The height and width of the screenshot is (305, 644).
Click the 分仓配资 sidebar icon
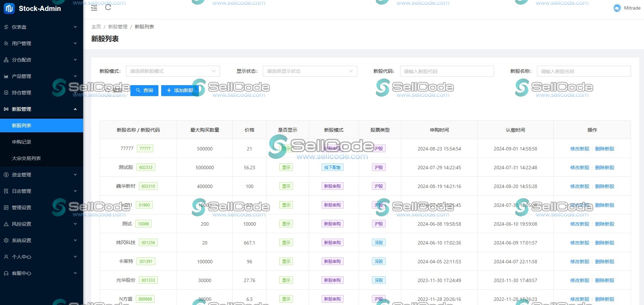point(6,60)
